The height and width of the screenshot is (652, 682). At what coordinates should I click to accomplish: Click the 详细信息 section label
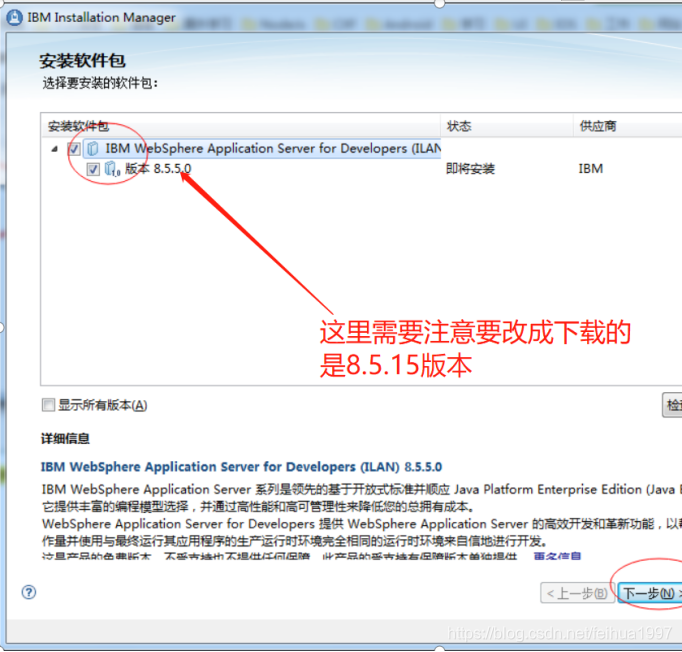(65, 438)
